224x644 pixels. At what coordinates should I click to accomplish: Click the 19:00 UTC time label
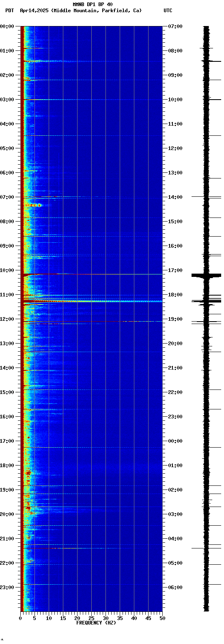175,319
